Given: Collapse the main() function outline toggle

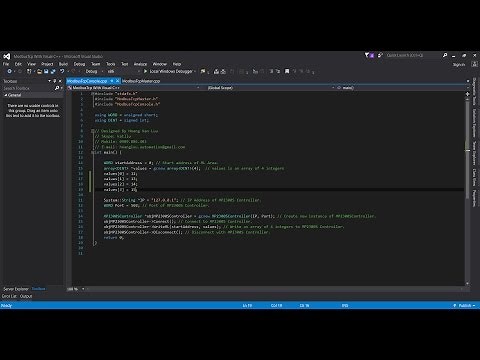Looking at the screenshot, I should click(93, 152).
